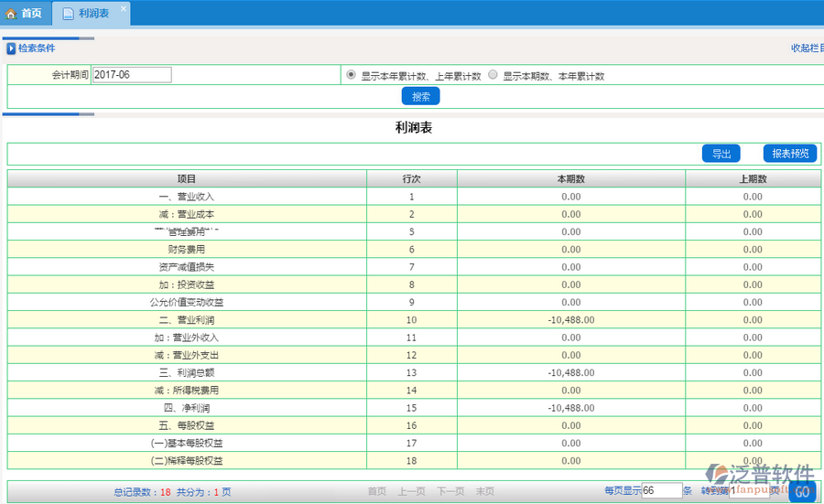
Task: Close the 利润表 tab
Action: coord(124,8)
